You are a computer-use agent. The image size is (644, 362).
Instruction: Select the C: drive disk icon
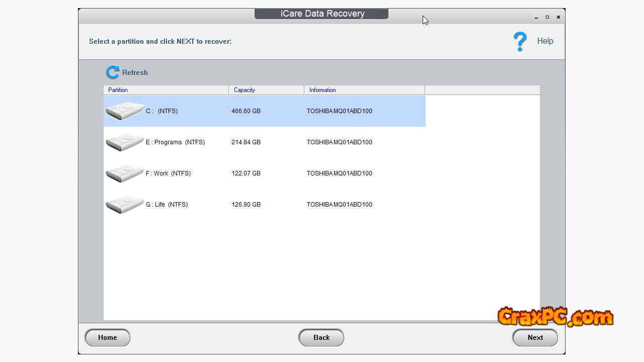click(125, 111)
